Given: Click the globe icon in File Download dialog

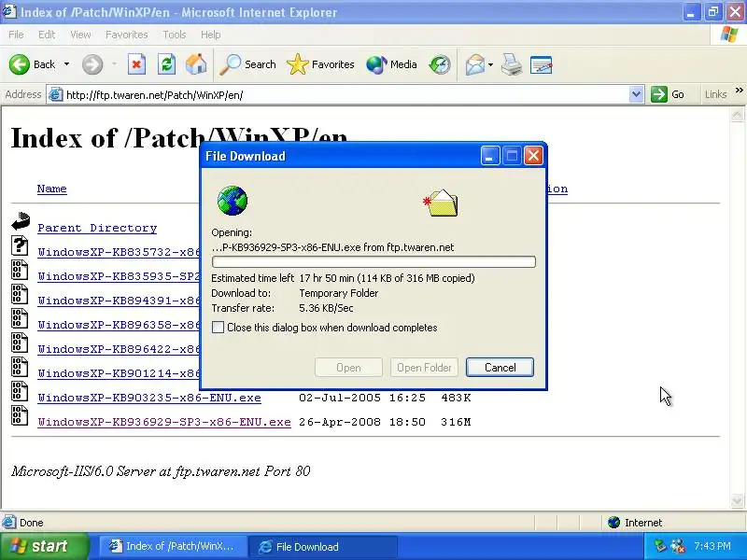Looking at the screenshot, I should click(x=233, y=201).
